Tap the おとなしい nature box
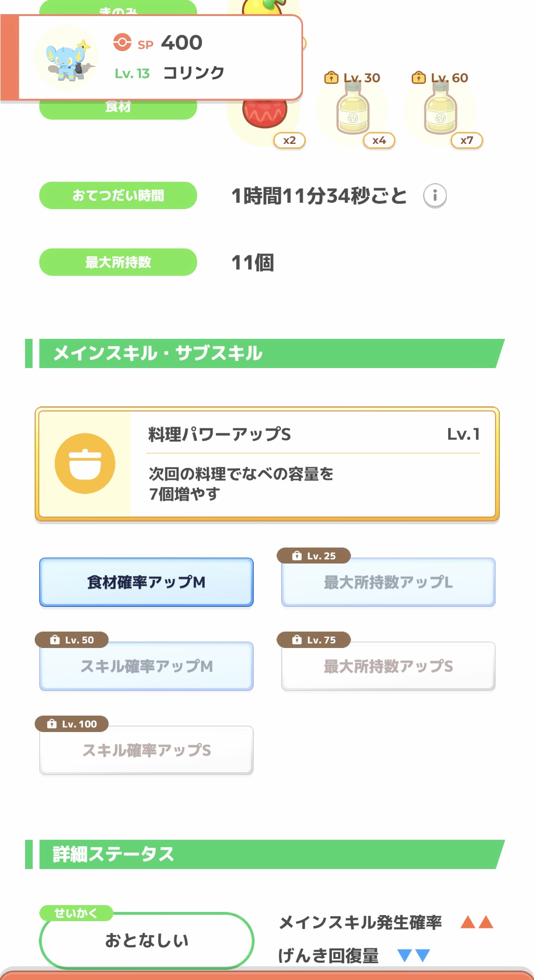 tap(146, 940)
